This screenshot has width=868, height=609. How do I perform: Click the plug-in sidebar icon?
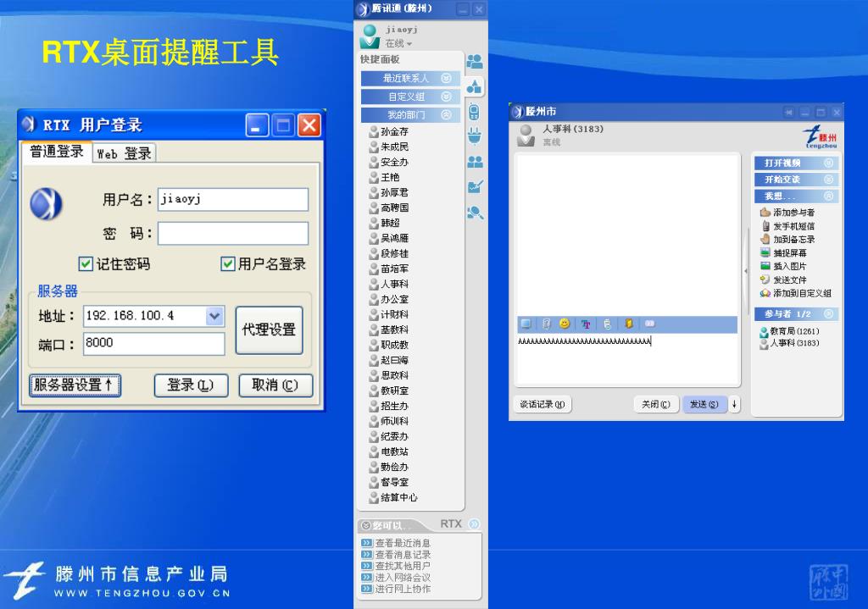(x=475, y=136)
